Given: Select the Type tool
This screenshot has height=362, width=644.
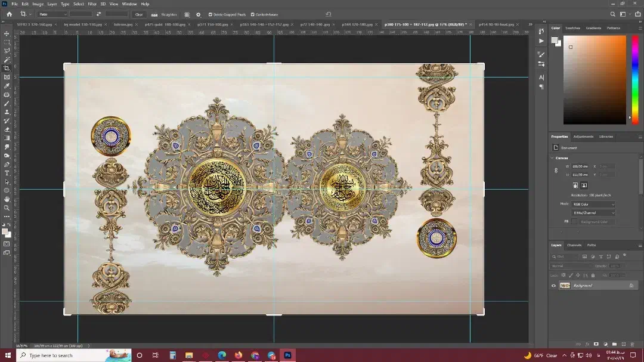Looking at the screenshot, I should coord(7,173).
